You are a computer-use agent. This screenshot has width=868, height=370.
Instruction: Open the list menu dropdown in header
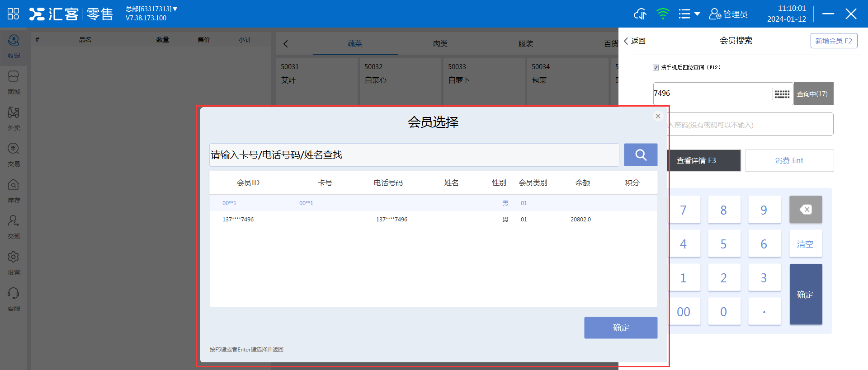point(689,14)
